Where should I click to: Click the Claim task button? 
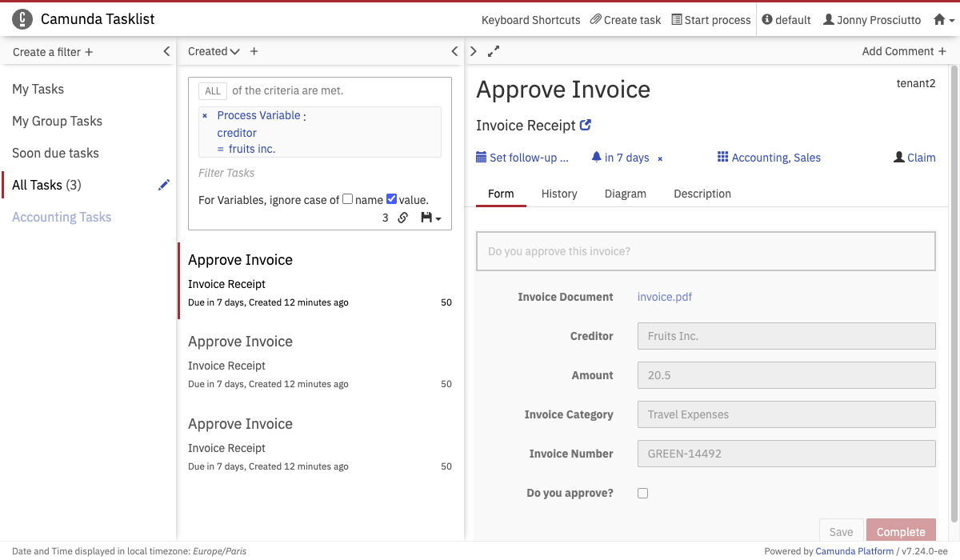point(914,158)
